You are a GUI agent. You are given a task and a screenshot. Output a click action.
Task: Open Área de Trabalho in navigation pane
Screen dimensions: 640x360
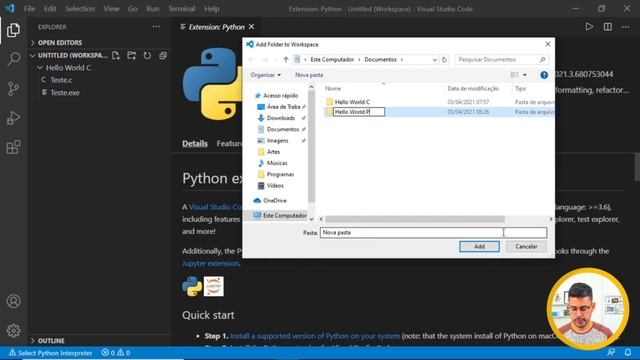tap(283, 107)
